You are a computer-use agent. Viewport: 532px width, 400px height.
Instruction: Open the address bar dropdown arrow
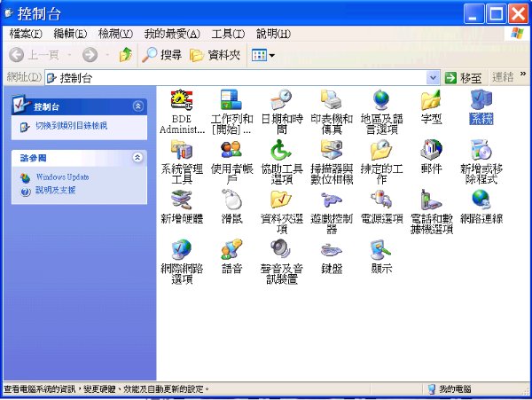coord(433,78)
